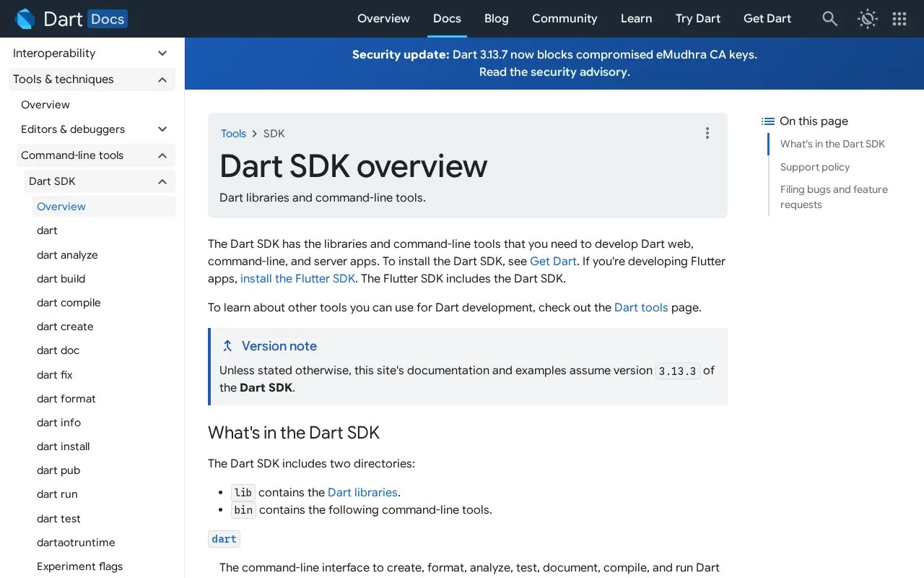This screenshot has height=578, width=924.
Task: Click the blue 'dart' code heading link
Action: [224, 539]
